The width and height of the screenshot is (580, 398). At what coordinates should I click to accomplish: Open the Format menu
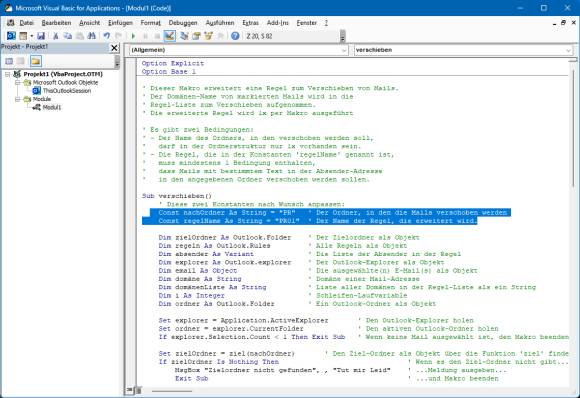[151, 23]
